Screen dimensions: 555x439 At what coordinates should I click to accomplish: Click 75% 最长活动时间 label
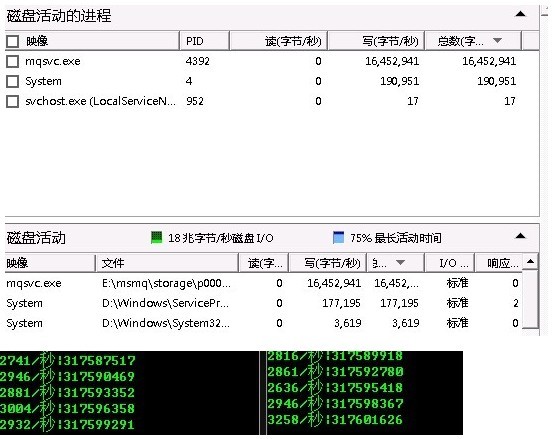396,238
